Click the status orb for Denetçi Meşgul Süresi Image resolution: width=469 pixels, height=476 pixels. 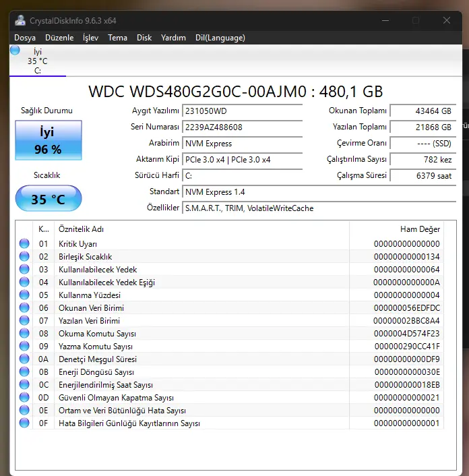pos(24,359)
